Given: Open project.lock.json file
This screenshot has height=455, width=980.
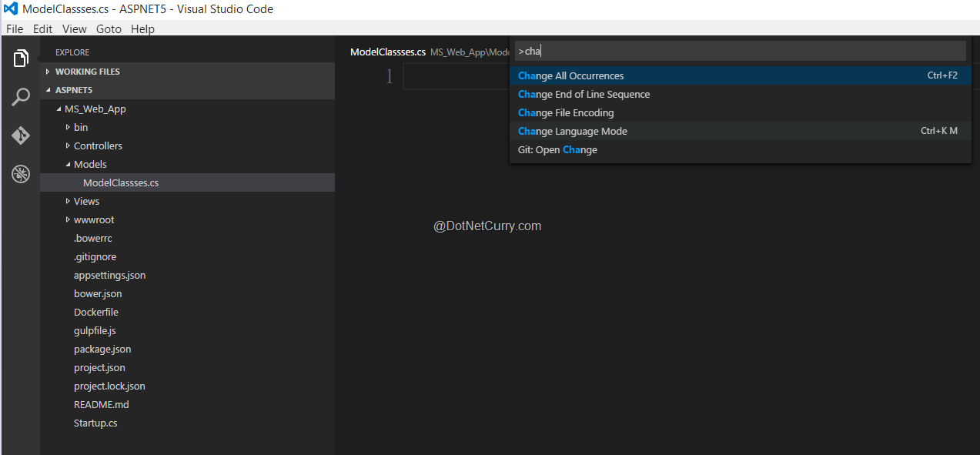Looking at the screenshot, I should [x=188, y=386].
